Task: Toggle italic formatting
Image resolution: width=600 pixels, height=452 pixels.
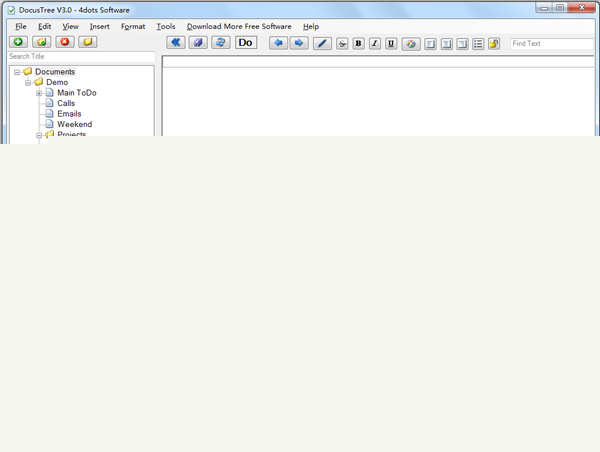Action: click(x=375, y=44)
